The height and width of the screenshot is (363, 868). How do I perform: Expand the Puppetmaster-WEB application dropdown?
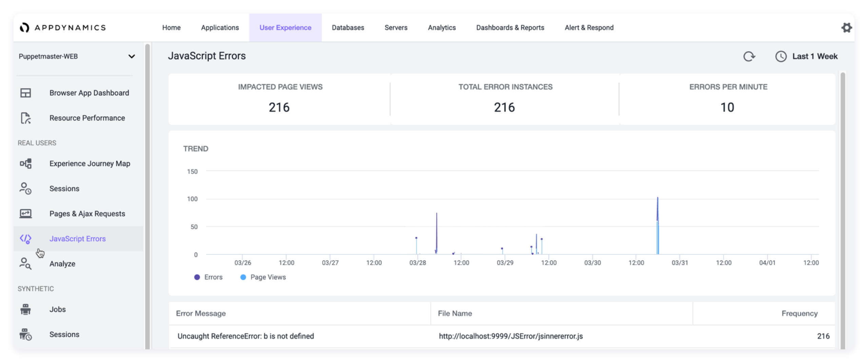click(x=77, y=56)
